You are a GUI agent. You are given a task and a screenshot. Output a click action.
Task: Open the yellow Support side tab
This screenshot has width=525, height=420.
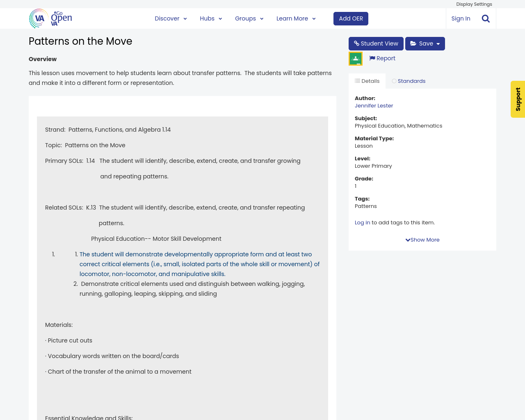tap(518, 99)
